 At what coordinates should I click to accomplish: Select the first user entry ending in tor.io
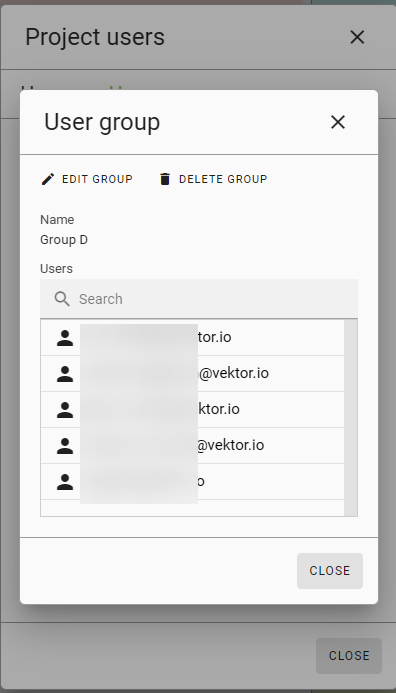[192, 338]
